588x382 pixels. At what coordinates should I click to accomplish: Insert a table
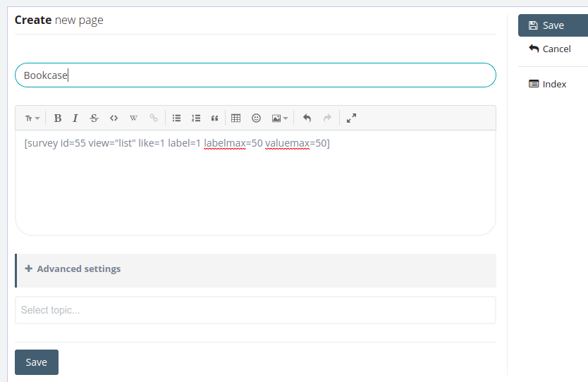pos(236,118)
